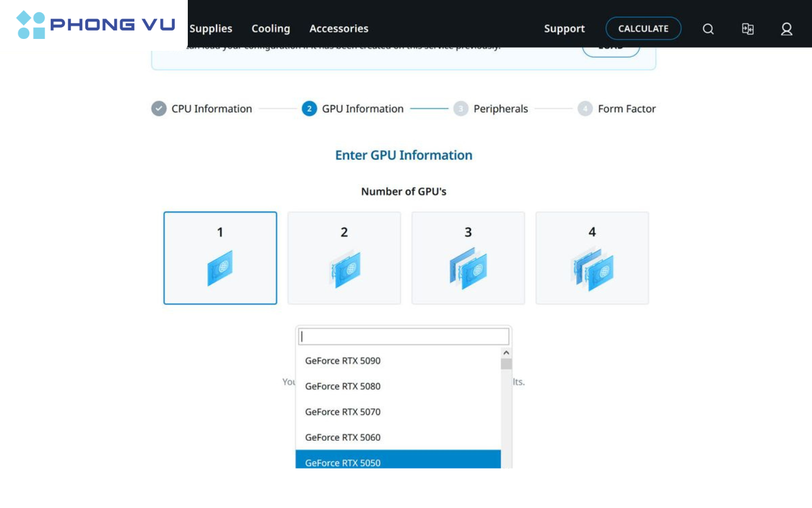Click the language translate icon
Viewport: 812px width, 508px height.
[748, 29]
